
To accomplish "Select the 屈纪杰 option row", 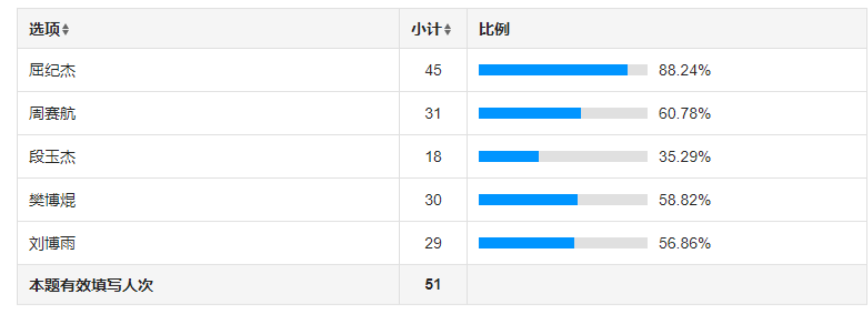I will pyautogui.click(x=442, y=70).
